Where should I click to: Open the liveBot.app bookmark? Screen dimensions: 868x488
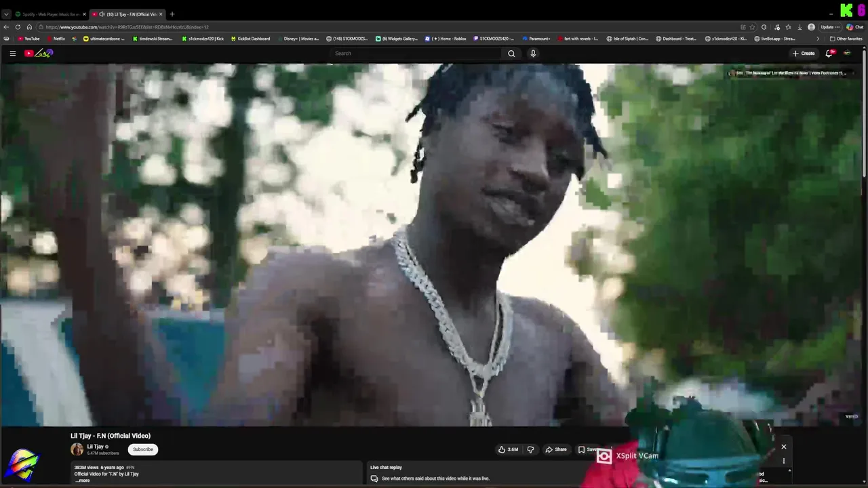pyautogui.click(x=775, y=39)
